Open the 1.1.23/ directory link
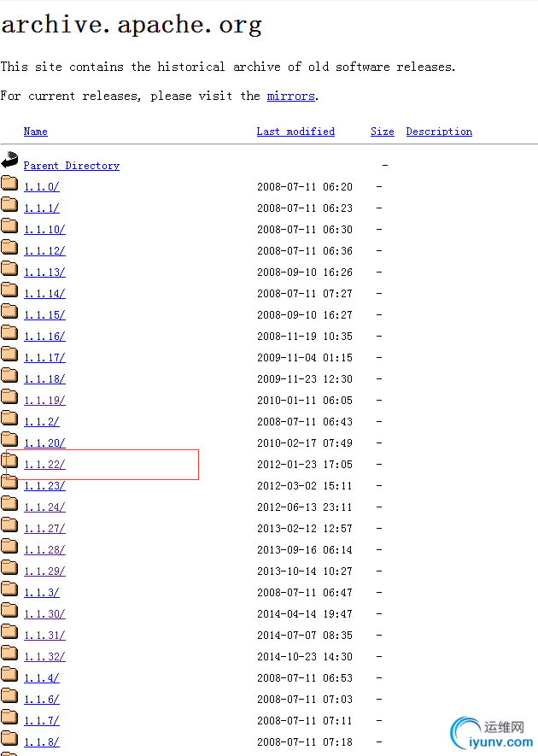The image size is (538, 756). point(44,486)
